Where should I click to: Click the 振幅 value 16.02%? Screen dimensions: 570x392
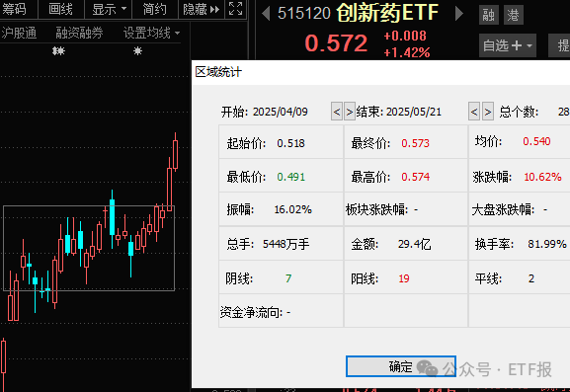(292, 209)
